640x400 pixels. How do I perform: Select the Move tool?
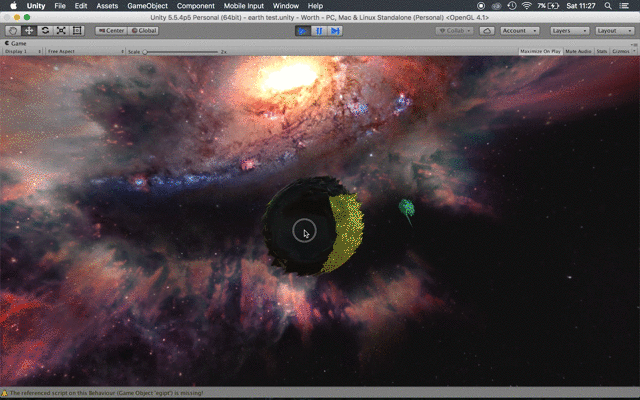(29, 31)
